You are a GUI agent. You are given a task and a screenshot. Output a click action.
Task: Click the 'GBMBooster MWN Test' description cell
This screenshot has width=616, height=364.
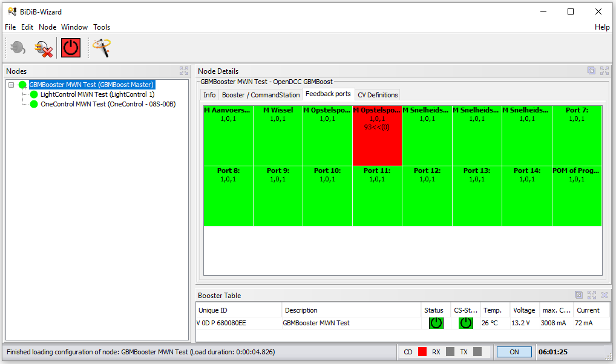(351, 323)
